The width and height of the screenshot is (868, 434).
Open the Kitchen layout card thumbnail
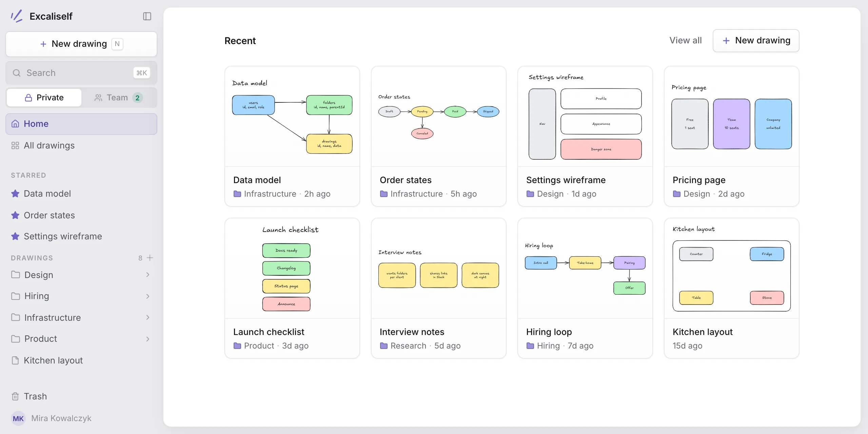[732, 268]
